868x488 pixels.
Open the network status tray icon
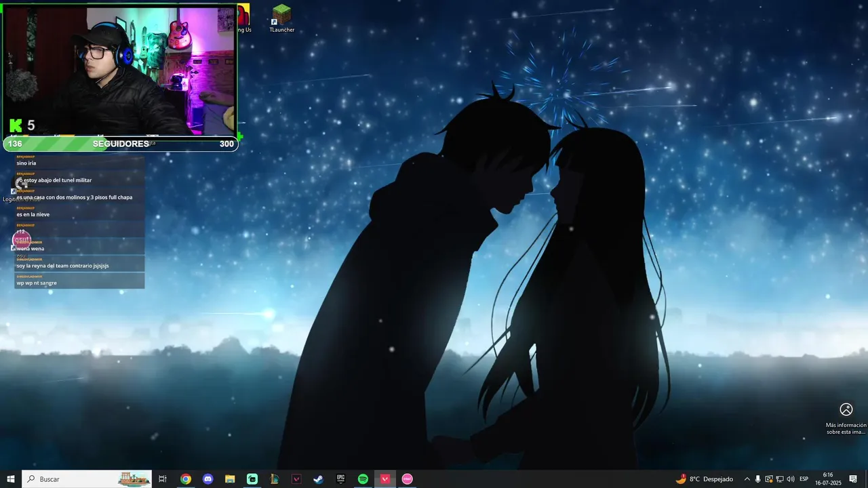(780, 479)
